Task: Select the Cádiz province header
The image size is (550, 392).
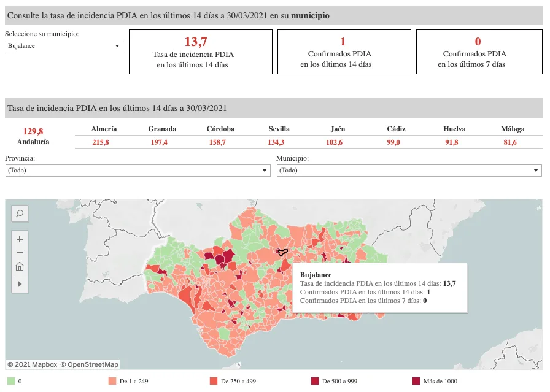Action: 396,129
